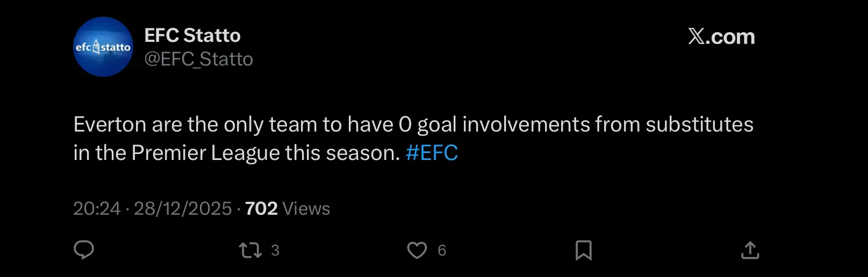The height and width of the screenshot is (277, 868).
Task: Click the word 'substitutes' in the tweet
Action: [x=699, y=125]
